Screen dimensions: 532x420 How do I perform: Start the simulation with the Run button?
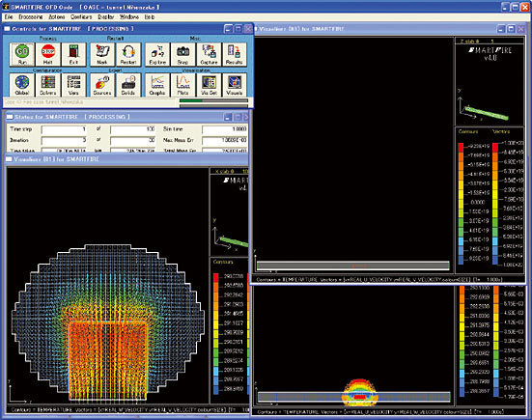point(22,54)
